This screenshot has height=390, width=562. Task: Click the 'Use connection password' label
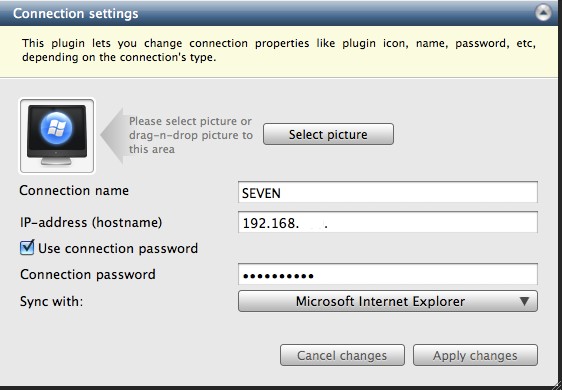pos(118,248)
